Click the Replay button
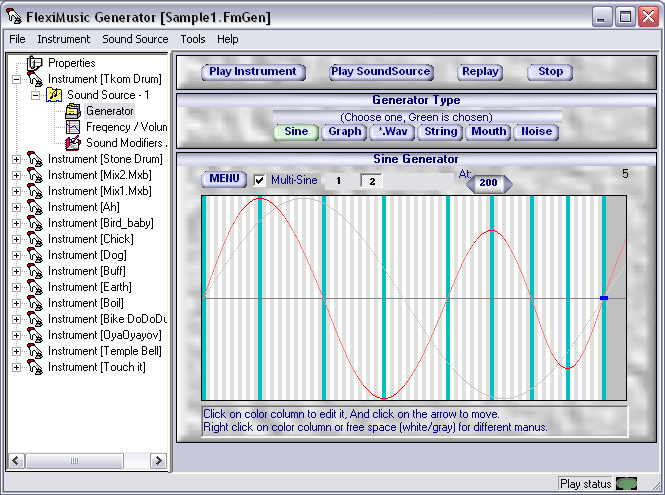The height and width of the screenshot is (495, 665). coord(480,72)
